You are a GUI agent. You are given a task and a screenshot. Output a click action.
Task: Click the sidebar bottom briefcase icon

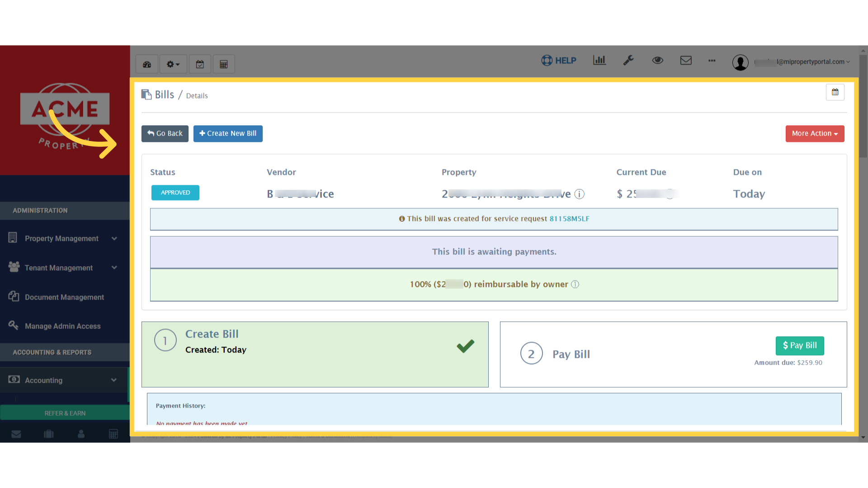(x=49, y=434)
